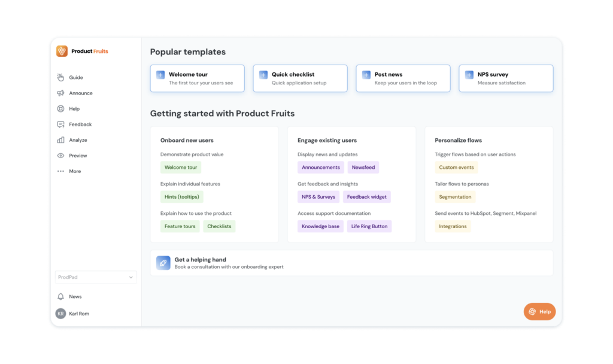Click the KR user avatar

[60, 314]
